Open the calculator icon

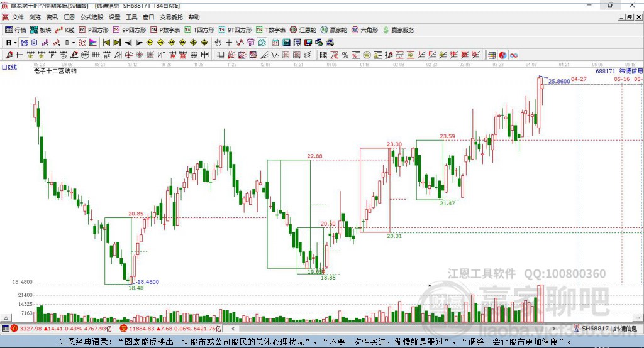coord(286,43)
